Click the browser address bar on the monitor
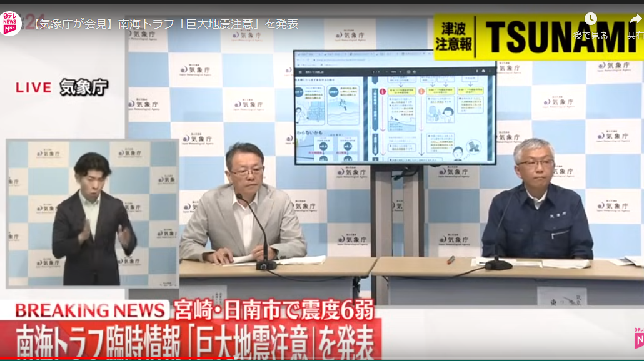This screenshot has width=644, height=361. point(341,59)
